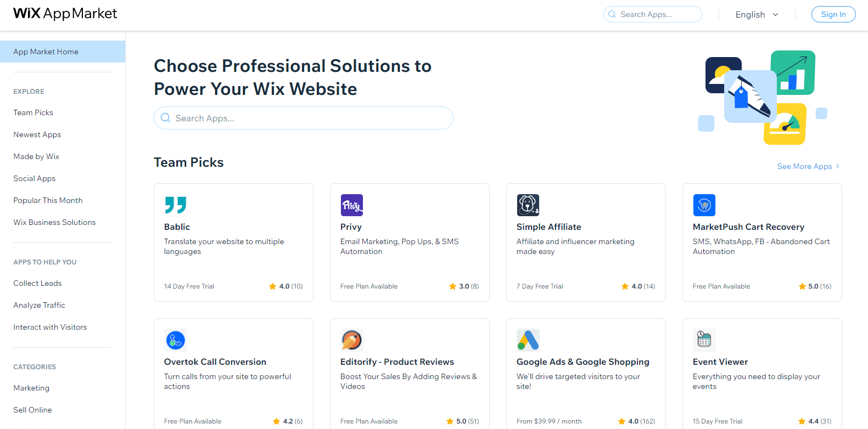This screenshot has height=429, width=868.
Task: Open the Privy purple app icon
Action: (352, 205)
